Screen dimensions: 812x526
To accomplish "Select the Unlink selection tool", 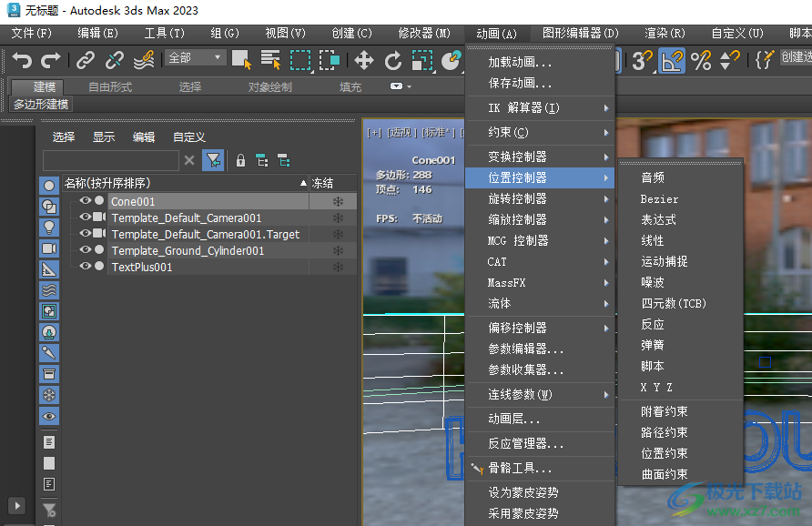I will click(x=115, y=61).
